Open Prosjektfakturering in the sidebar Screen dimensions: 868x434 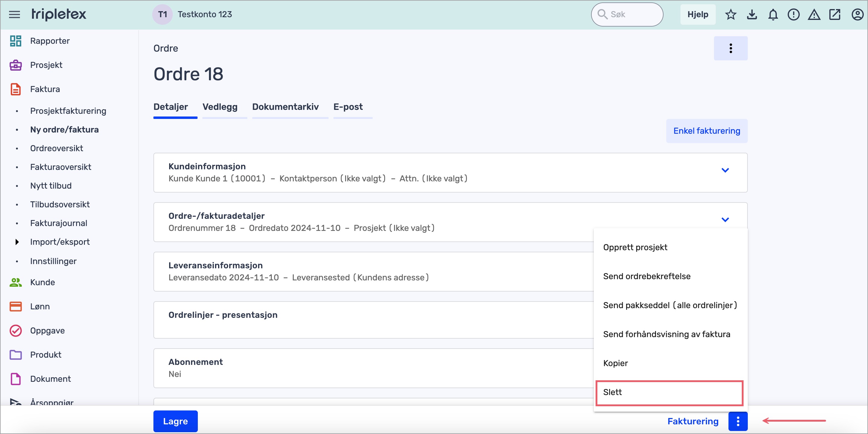68,111
